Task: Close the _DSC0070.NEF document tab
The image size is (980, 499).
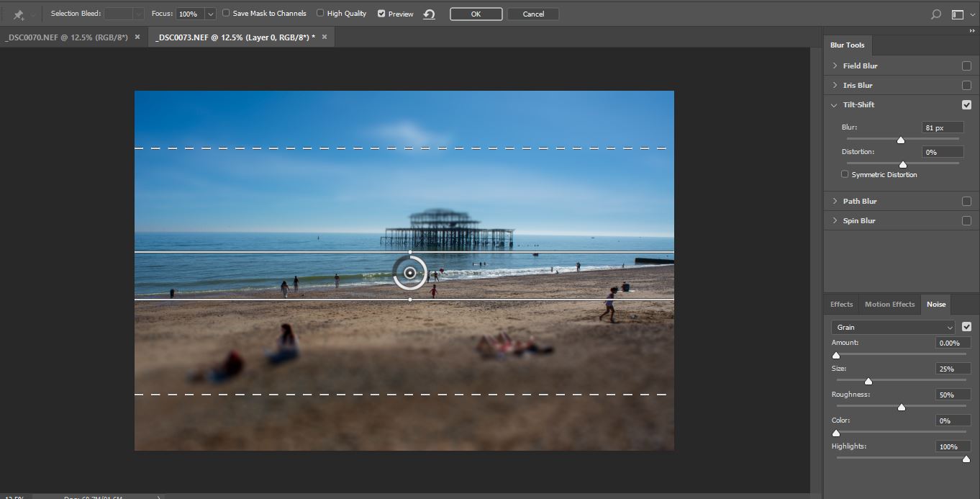Action: pyautogui.click(x=137, y=37)
